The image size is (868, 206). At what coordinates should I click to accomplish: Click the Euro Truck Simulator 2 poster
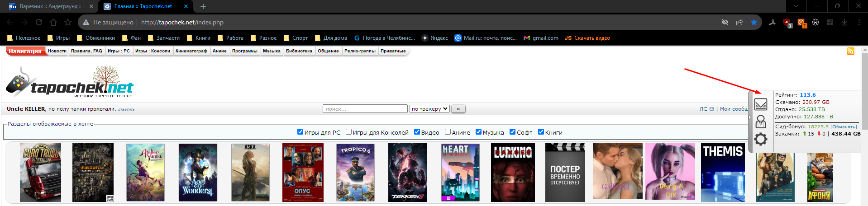(x=40, y=173)
